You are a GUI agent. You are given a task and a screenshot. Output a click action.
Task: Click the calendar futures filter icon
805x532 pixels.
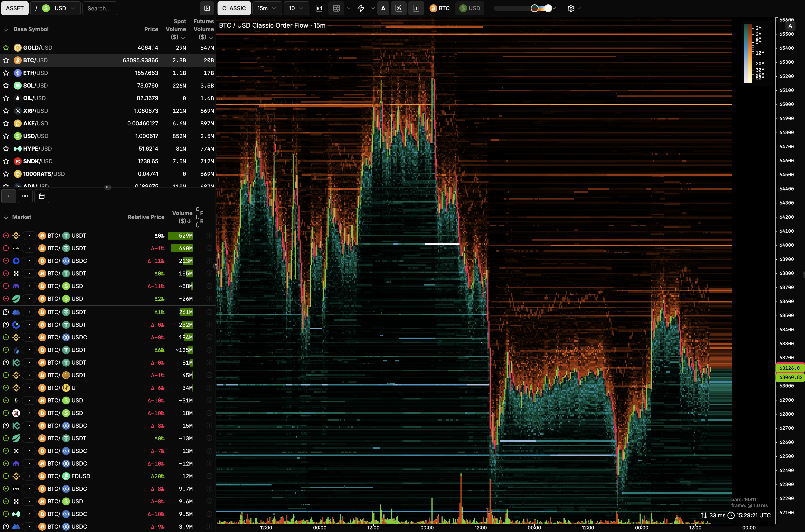(x=42, y=196)
